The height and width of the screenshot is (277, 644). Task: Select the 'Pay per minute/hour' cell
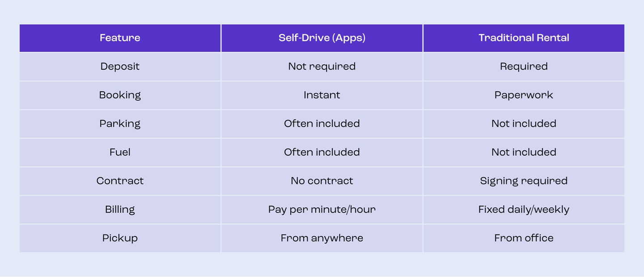tap(322, 210)
